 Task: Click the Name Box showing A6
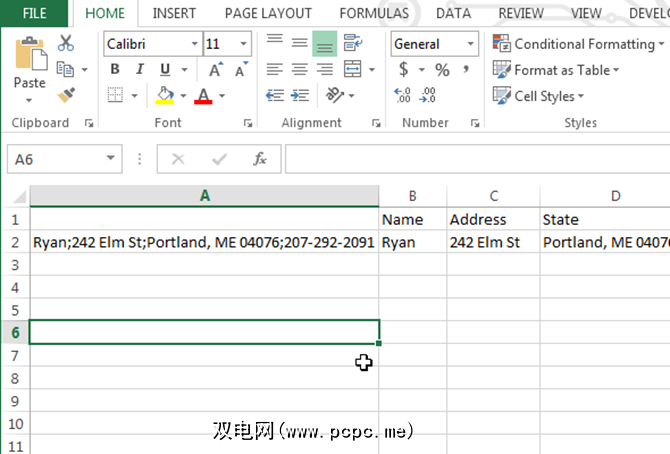(65, 159)
